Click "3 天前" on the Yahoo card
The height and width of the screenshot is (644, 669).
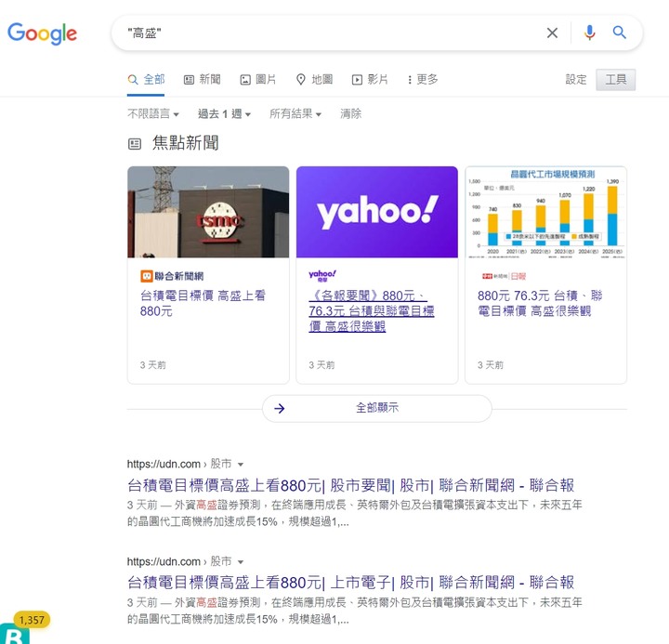321,365
